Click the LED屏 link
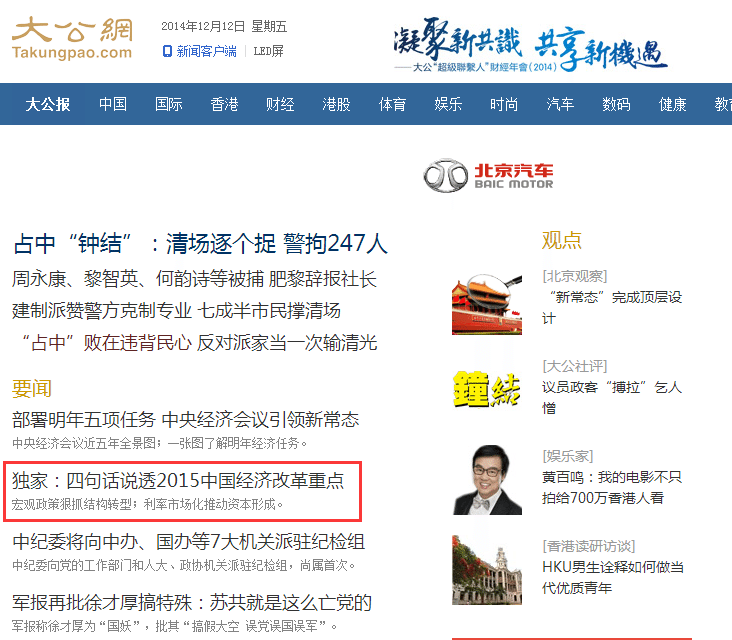 coord(268,51)
